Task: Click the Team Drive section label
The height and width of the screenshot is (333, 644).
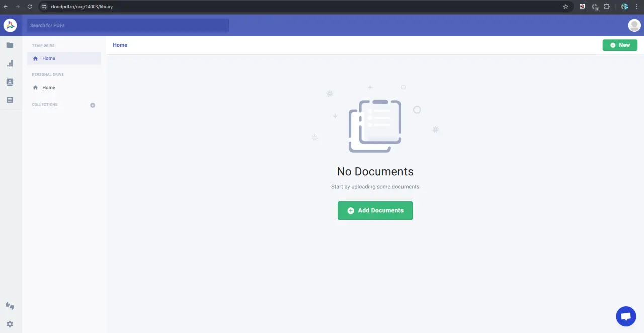Action: tap(43, 46)
